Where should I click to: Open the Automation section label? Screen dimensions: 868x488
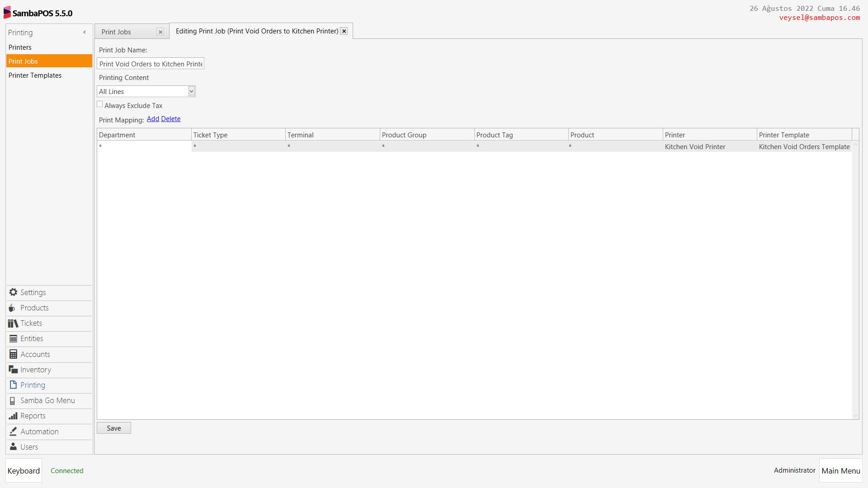[39, 432]
